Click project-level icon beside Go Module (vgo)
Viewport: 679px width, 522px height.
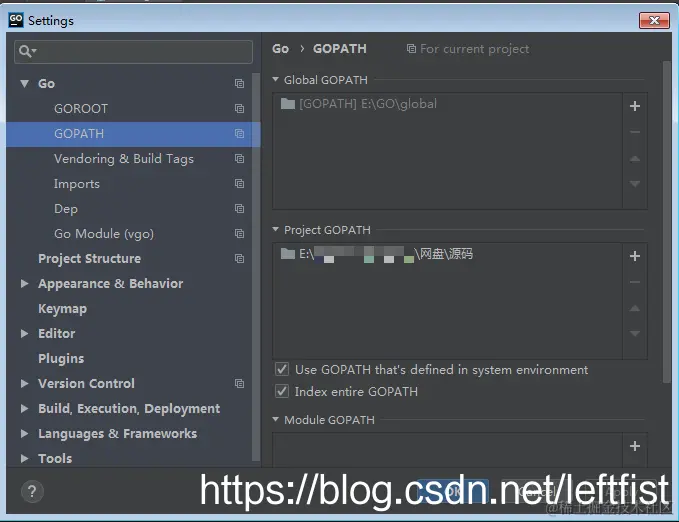[x=239, y=233]
